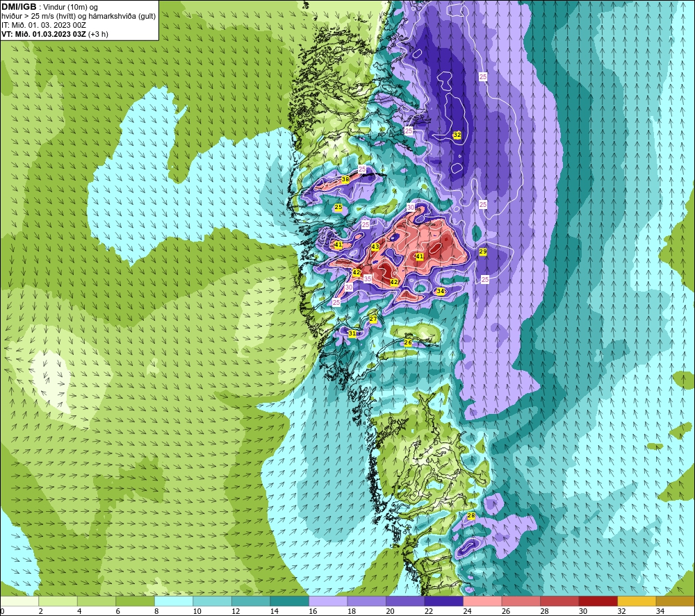Click the yellow 38 gust label
695x616 pixels.
click(345, 179)
